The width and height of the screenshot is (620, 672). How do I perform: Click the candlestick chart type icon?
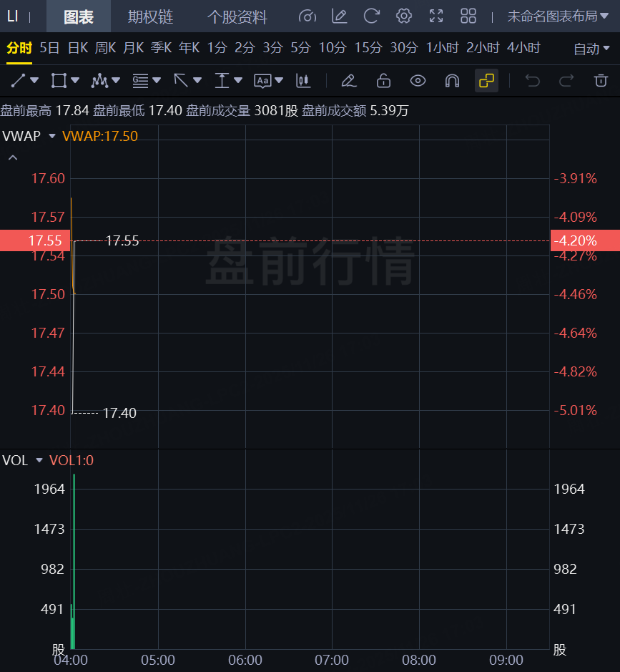pos(303,80)
